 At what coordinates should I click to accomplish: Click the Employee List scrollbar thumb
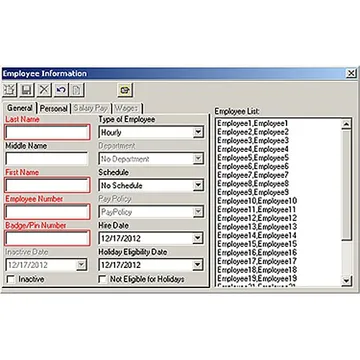[x=347, y=185]
